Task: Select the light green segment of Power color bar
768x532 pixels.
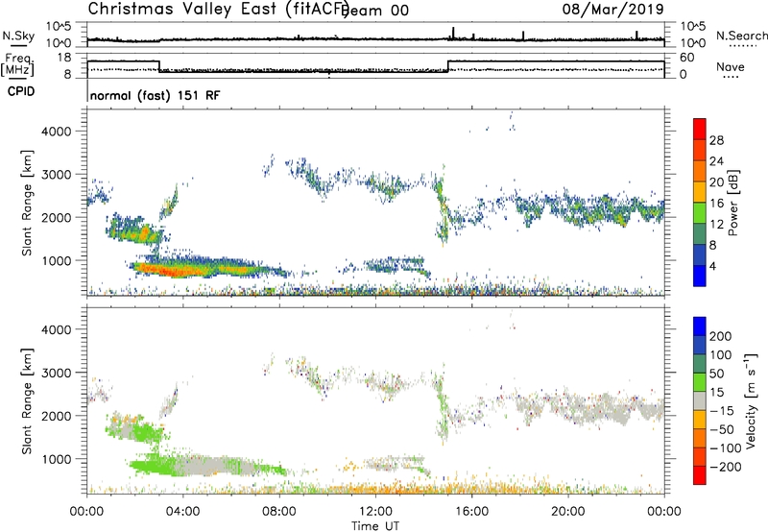Action: tap(700, 213)
